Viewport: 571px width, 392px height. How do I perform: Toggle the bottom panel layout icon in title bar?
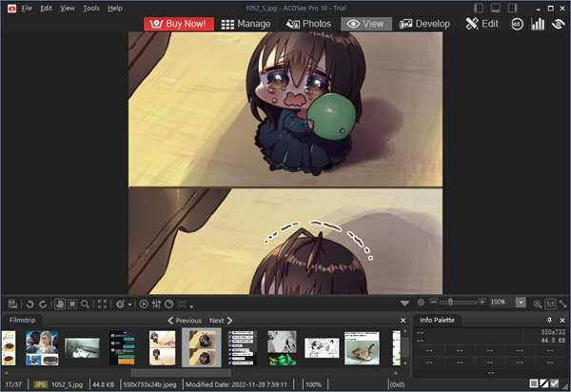coord(496,8)
